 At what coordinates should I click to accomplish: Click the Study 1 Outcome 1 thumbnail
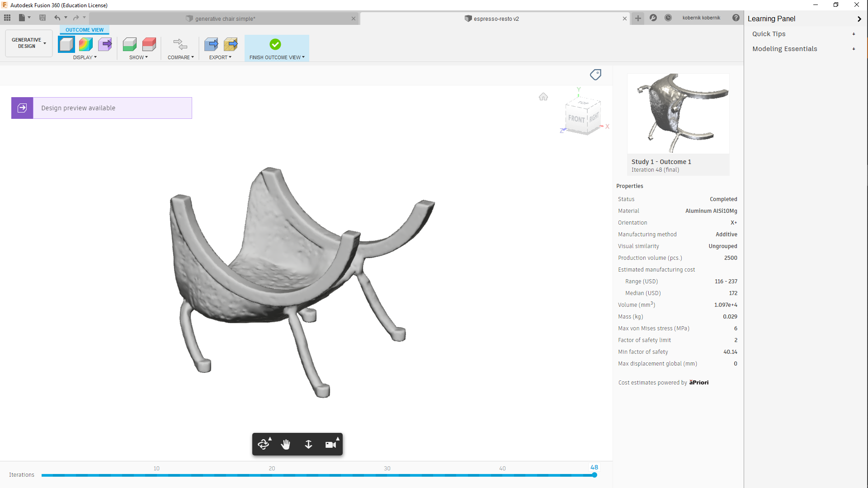[677, 113]
